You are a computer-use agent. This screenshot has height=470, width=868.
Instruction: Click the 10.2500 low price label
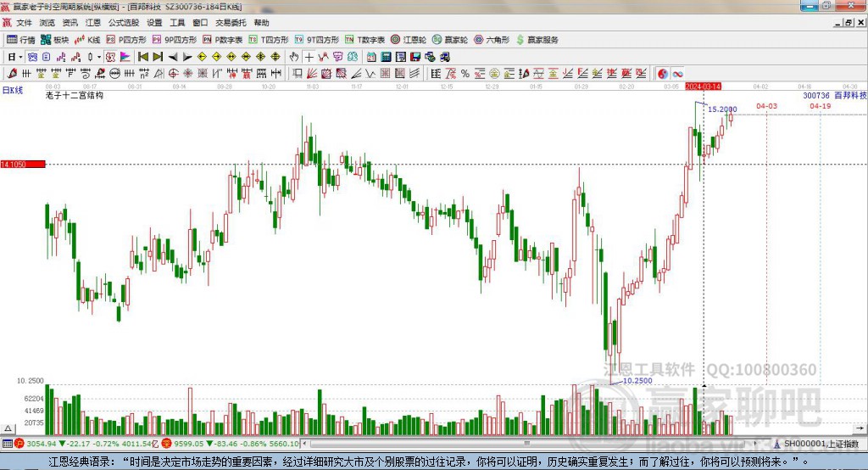pyautogui.click(x=637, y=381)
